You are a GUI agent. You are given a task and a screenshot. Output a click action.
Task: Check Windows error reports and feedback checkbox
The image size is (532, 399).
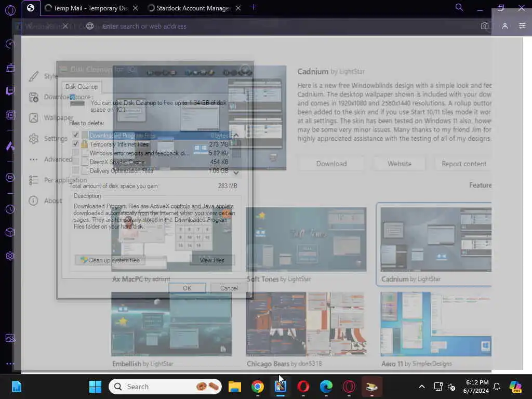point(76,153)
